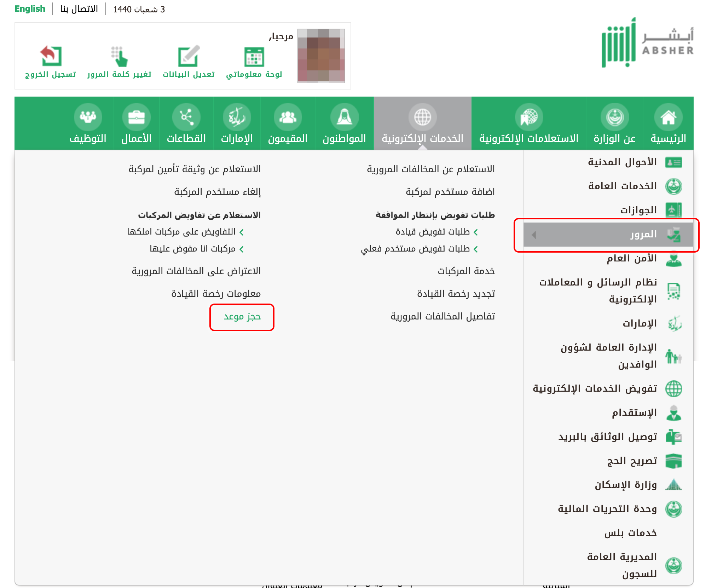
Task: Open my dashboard calendar icon (لوحة معلوماتي)
Action: click(254, 57)
